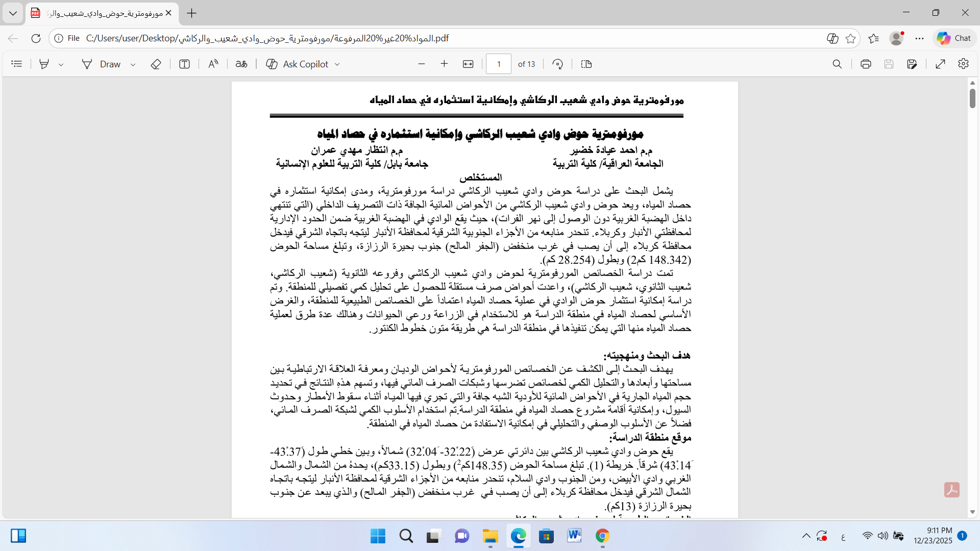Activate the Draw tool
Image resolution: width=980 pixels, height=551 pixels.
102,64
